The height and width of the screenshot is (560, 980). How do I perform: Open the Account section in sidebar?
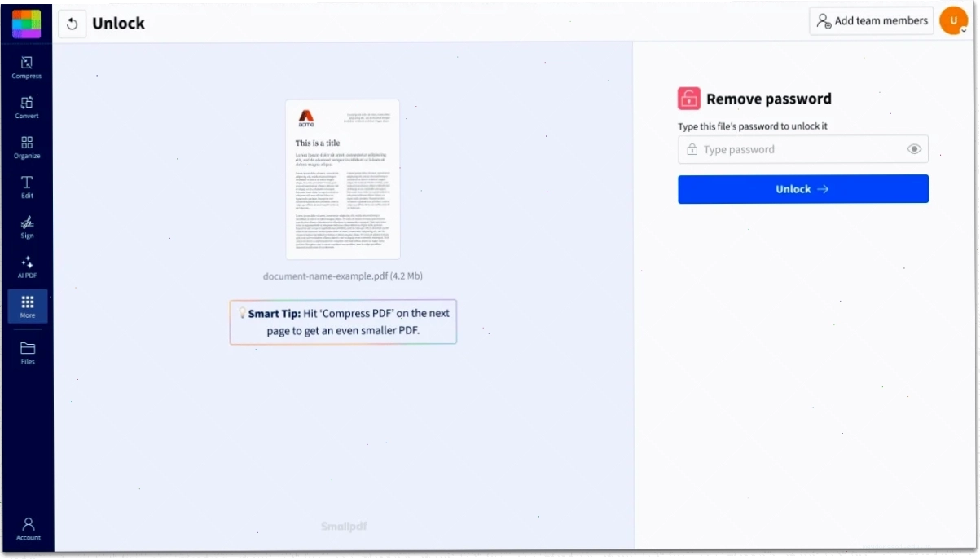(28, 528)
